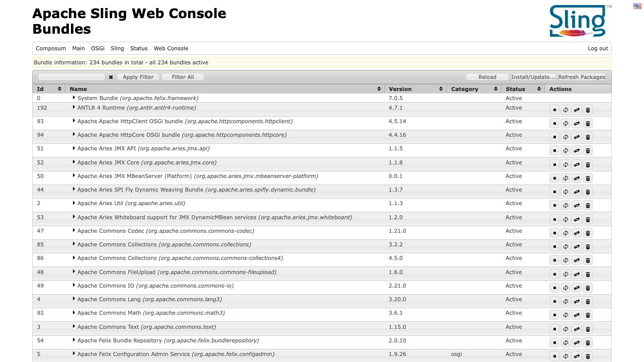
Task: Focus the bundle filter text field
Action: (72, 77)
